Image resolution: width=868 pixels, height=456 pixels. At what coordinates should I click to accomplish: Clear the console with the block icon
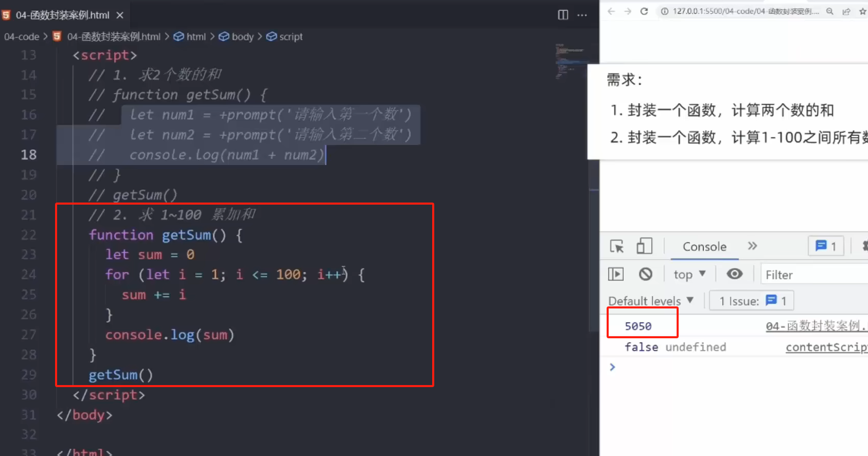point(646,274)
